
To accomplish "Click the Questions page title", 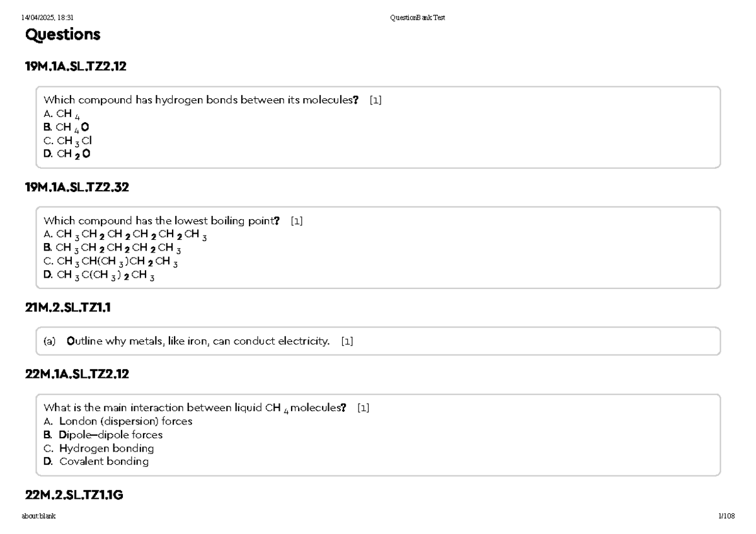I will (x=63, y=35).
